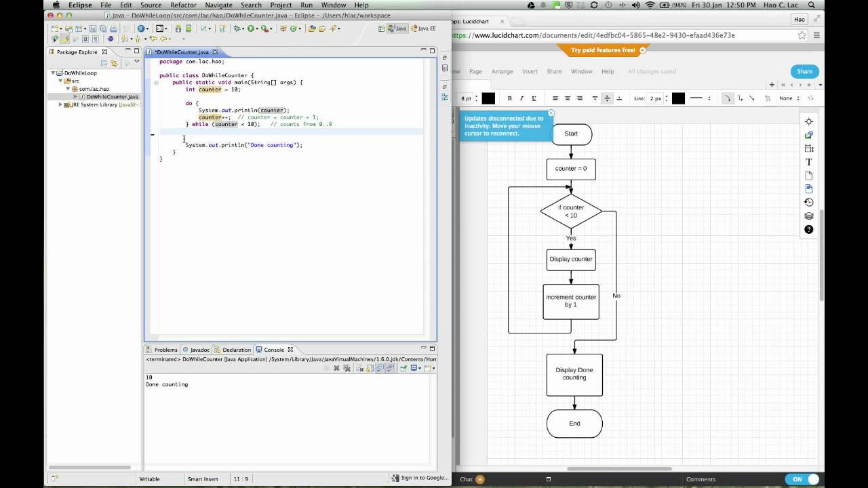Select the curved line shape option

727,98
